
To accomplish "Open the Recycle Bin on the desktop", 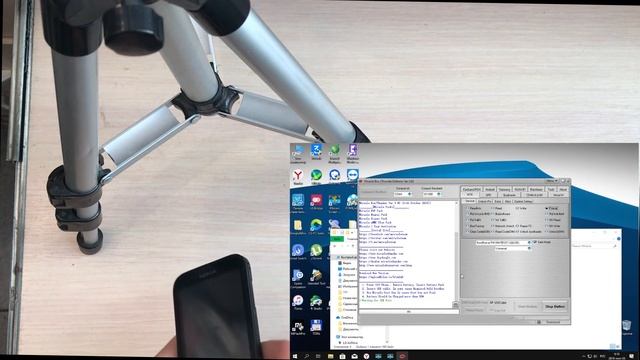I will click(x=627, y=327).
